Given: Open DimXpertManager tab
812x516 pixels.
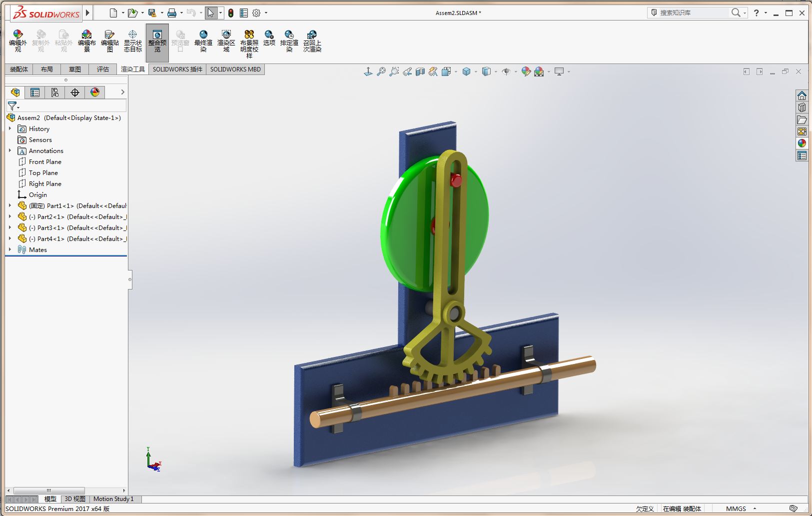Looking at the screenshot, I should pyautogui.click(x=75, y=92).
